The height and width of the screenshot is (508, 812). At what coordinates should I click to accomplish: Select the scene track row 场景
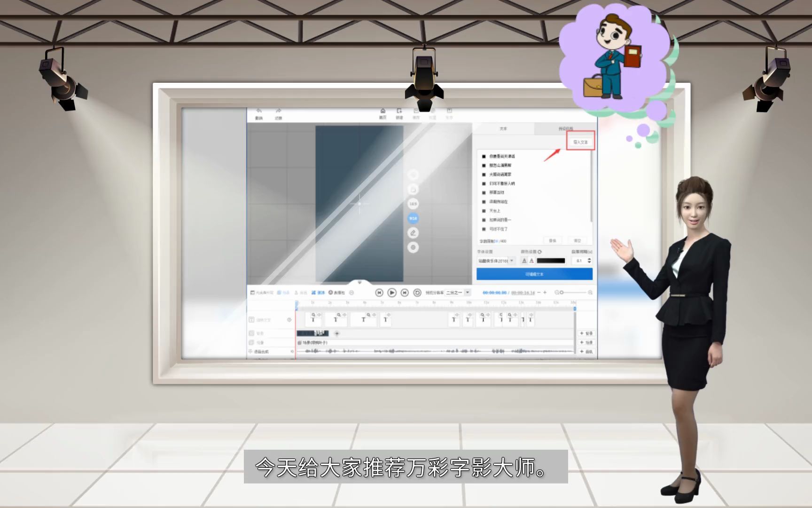(x=435, y=342)
